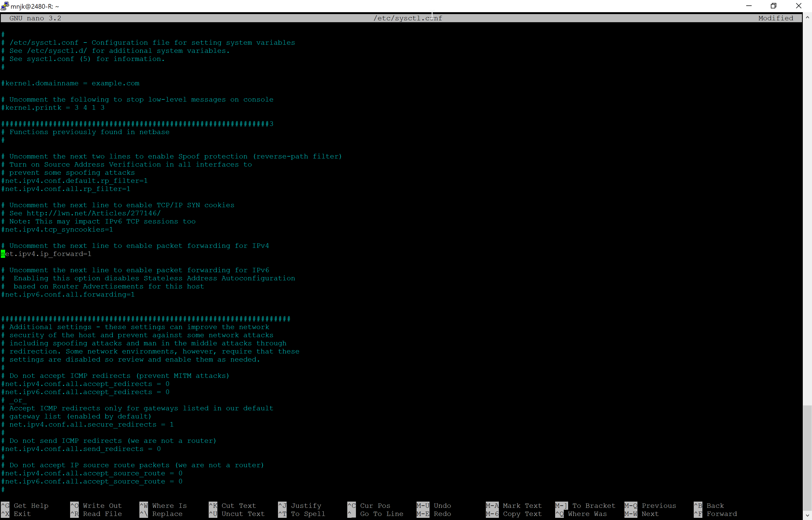Click the /etc/sysctl.conf filename in nano header
This screenshot has width=812, height=520.
pyautogui.click(x=408, y=18)
